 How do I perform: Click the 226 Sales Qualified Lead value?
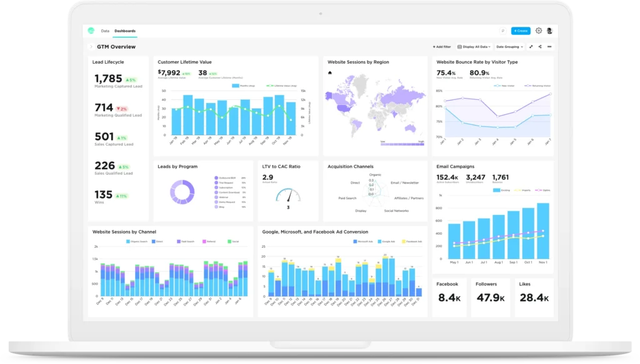click(x=105, y=165)
